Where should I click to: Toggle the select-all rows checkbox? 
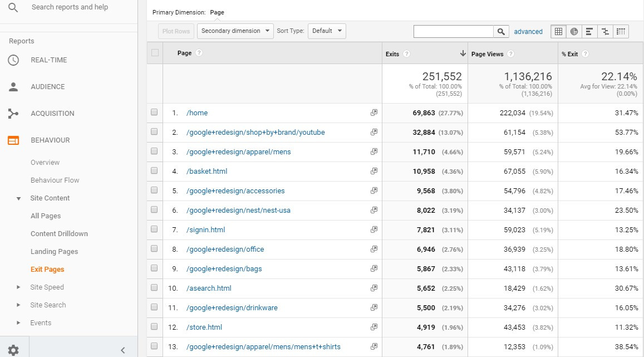pyautogui.click(x=155, y=52)
